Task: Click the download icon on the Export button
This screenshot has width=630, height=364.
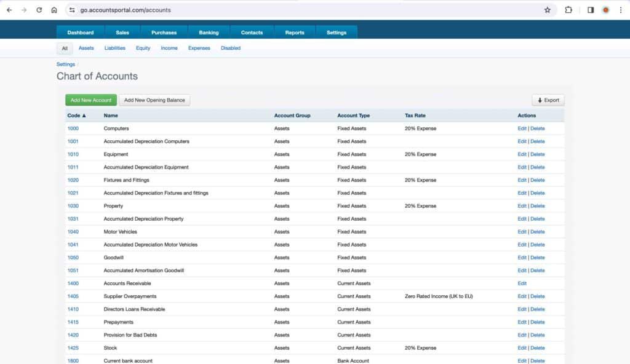Action: coord(539,100)
